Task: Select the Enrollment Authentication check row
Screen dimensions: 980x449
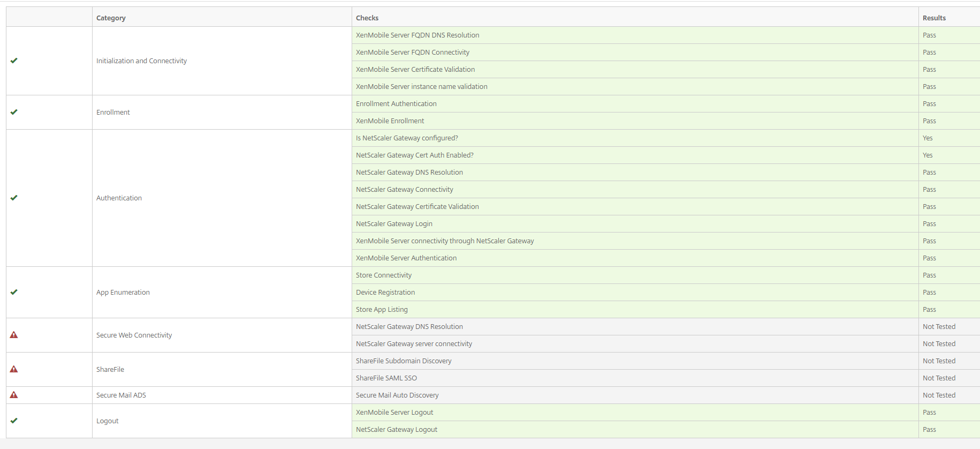Action: click(396, 104)
